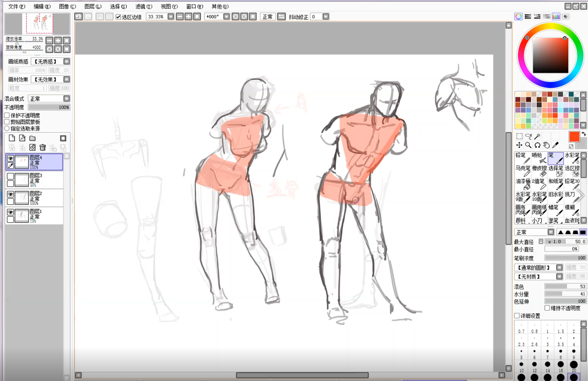Select the 笔 pen brush

(x=555, y=158)
